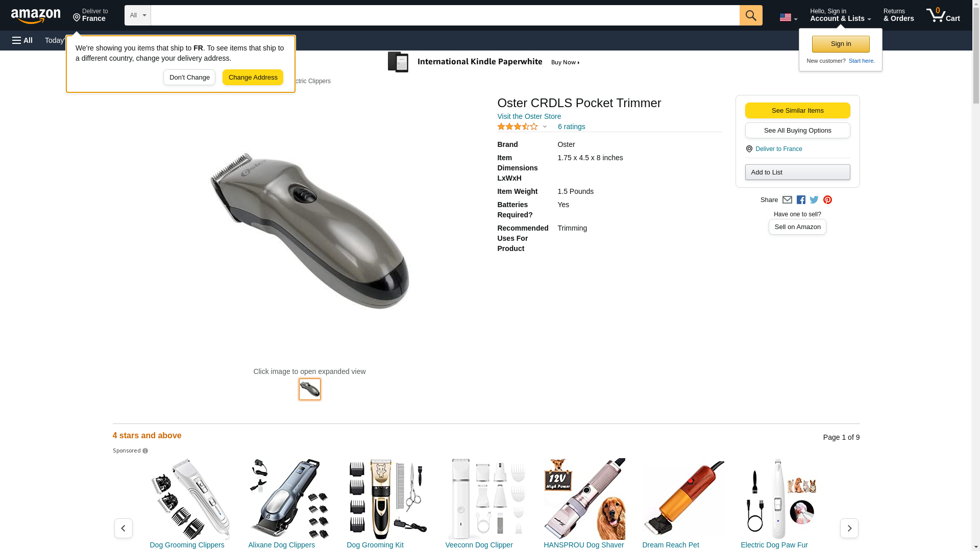The height and width of the screenshot is (551, 980).
Task: Expand the star rating breakdown arrow
Action: [545, 127]
